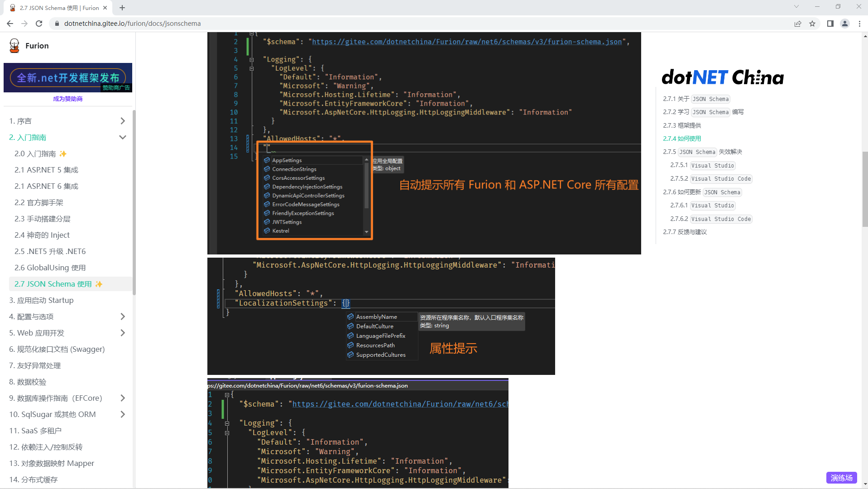Click the page vertical scrollbar thumb

pyautogui.click(x=865, y=189)
